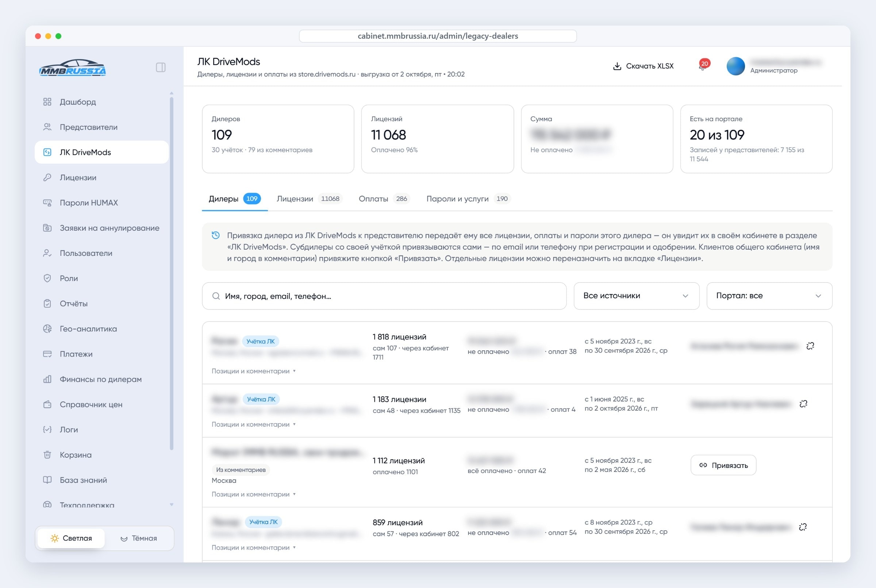The width and height of the screenshot is (876, 588).
Task: Open the Роли section
Action: coord(101,278)
